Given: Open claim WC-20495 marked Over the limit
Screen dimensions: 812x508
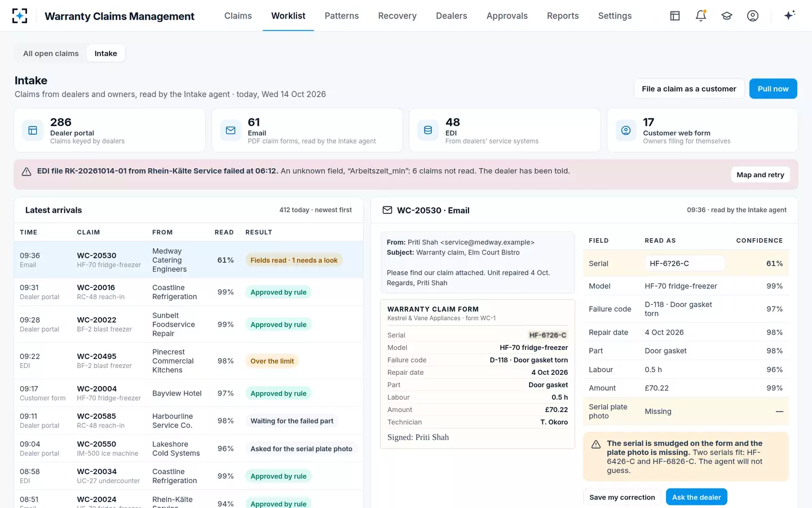Looking at the screenshot, I should (188, 361).
